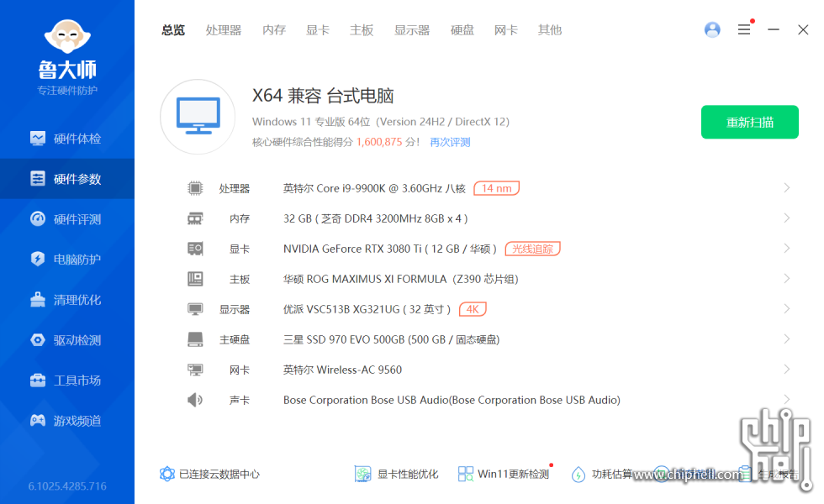Switch to the 网卡 tab
This screenshot has width=824, height=504.
[x=506, y=30]
